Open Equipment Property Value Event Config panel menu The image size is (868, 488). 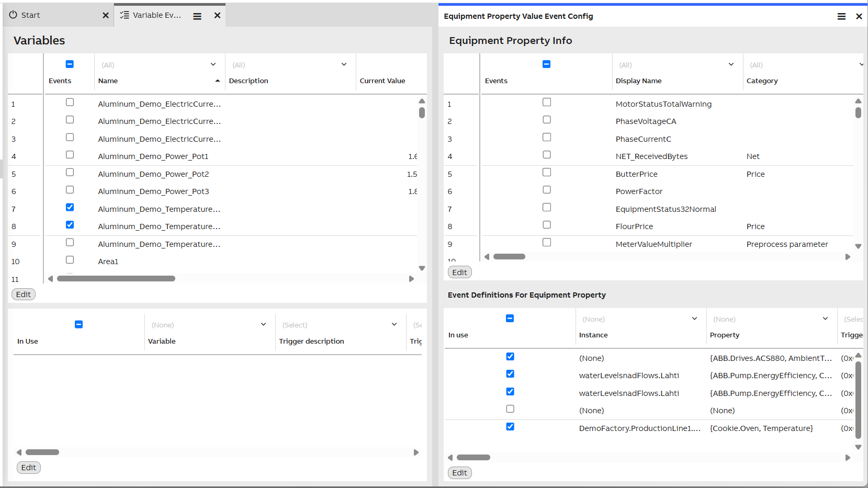tap(841, 17)
